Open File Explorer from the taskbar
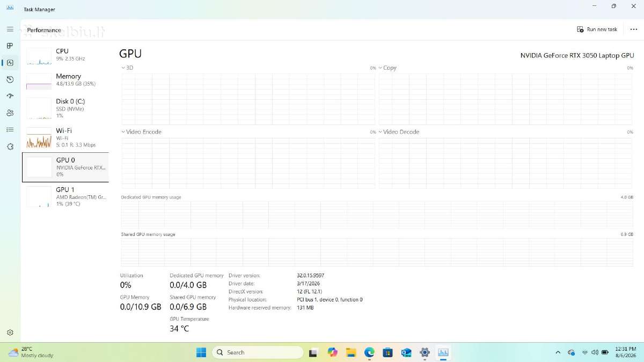This screenshot has width=644, height=362. click(351, 352)
